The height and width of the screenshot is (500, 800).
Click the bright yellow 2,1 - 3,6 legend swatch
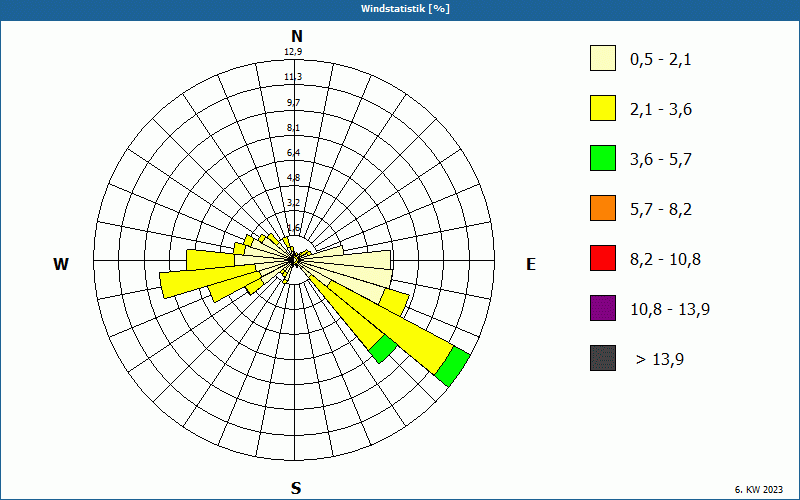click(x=603, y=108)
